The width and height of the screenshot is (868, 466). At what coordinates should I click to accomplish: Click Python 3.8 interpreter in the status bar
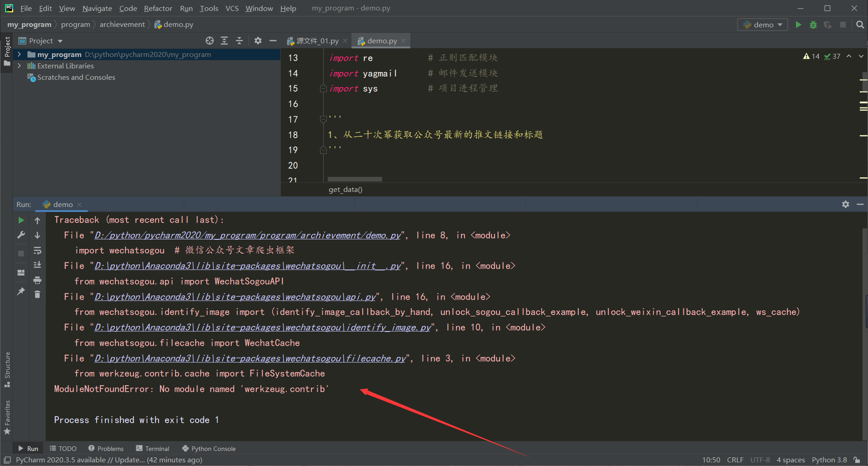(x=829, y=460)
